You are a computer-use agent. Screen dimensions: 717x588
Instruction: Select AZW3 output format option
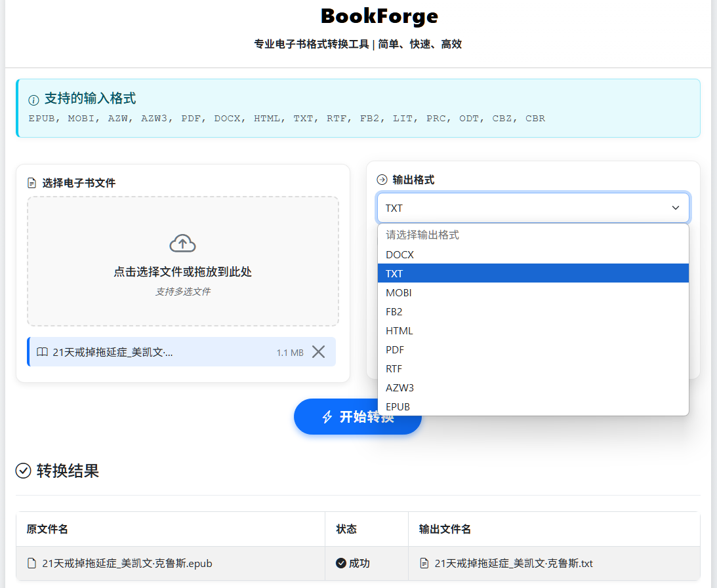[399, 387]
